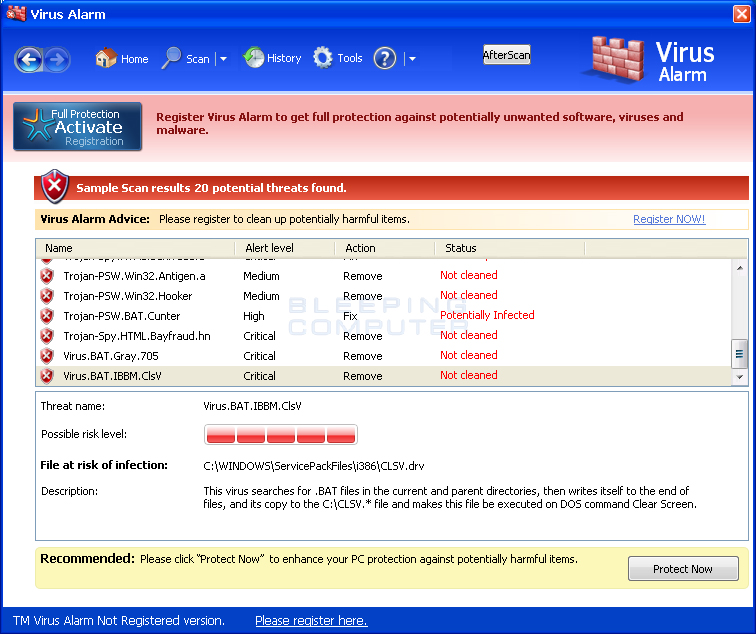Click High alert level for Trojan-PSW.BAT.Cunter
This screenshot has height=634, width=756.
coord(254,316)
